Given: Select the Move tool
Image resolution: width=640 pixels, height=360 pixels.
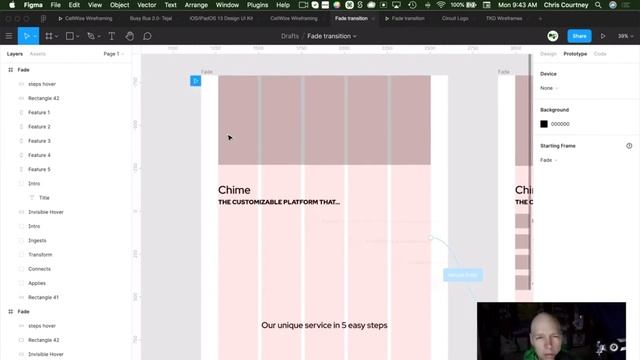Looking at the screenshot, I should 26,36.
